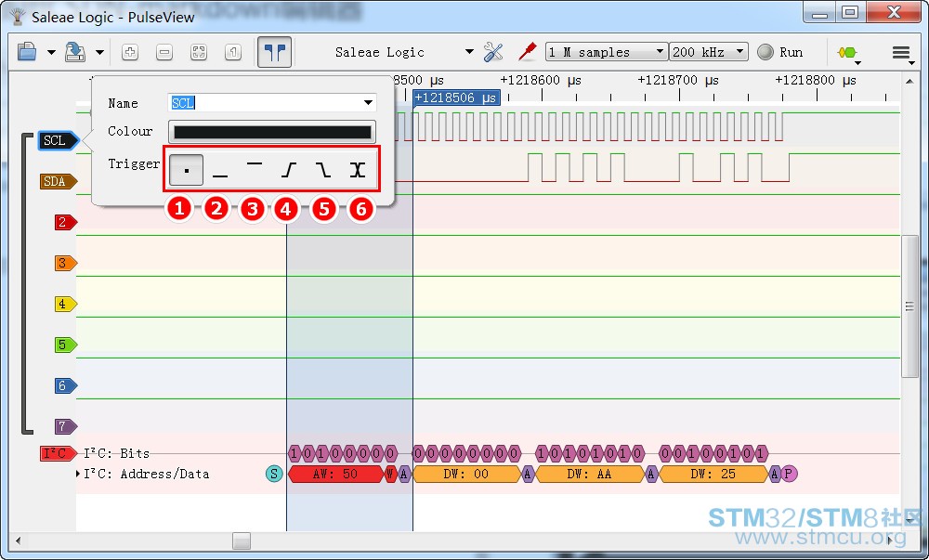The width and height of the screenshot is (929, 560).
Task: Click the DW: 25 data annotation
Action: 713,474
